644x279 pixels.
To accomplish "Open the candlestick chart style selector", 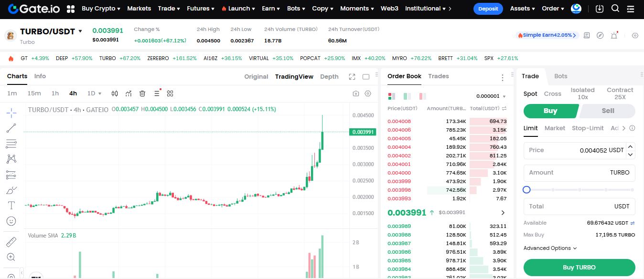I will click(115, 93).
